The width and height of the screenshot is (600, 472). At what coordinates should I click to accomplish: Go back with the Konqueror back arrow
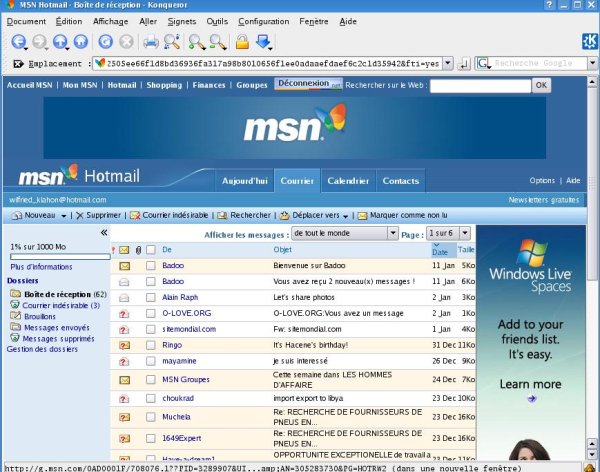point(18,41)
